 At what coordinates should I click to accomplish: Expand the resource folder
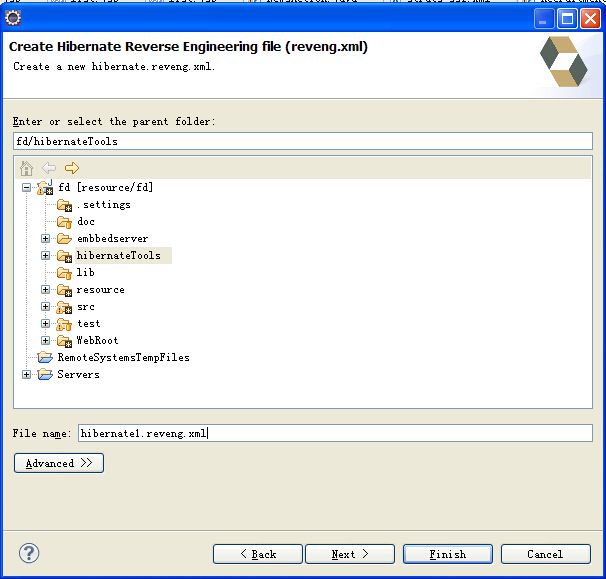pos(45,290)
